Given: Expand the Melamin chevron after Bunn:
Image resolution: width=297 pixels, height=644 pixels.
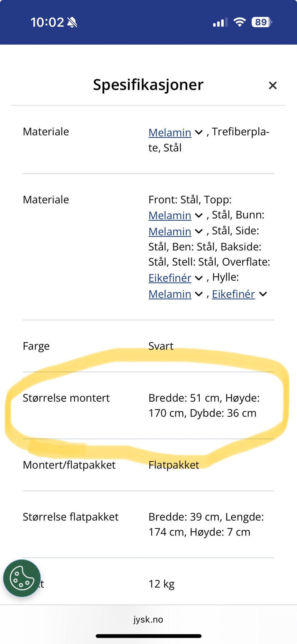Looking at the screenshot, I should coord(199,231).
